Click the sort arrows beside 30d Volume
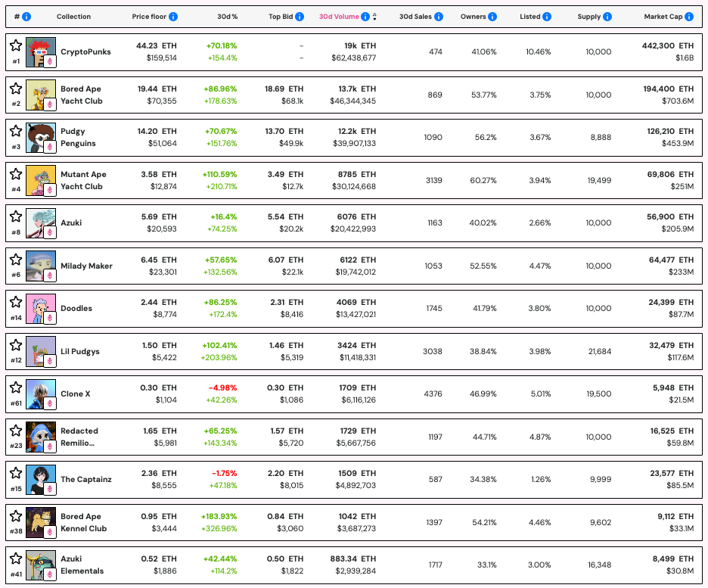This screenshot has width=708, height=588. [375, 16]
